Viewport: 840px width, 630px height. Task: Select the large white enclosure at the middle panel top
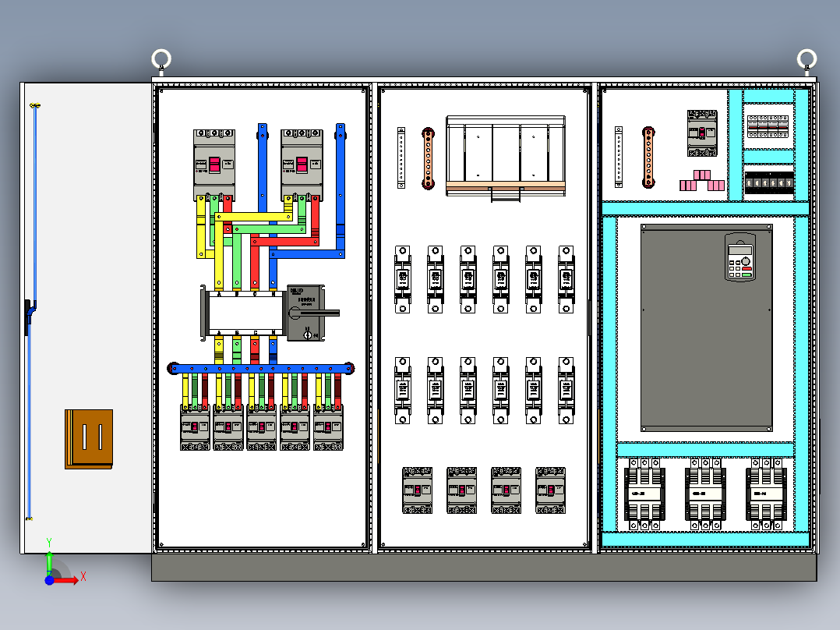click(x=505, y=156)
